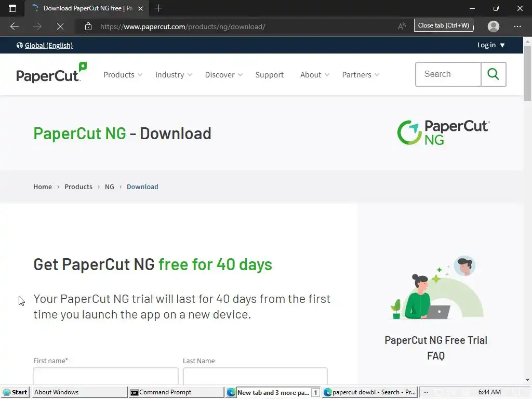The height and width of the screenshot is (399, 532).
Task: Click the forward navigation arrow
Action: click(37, 26)
